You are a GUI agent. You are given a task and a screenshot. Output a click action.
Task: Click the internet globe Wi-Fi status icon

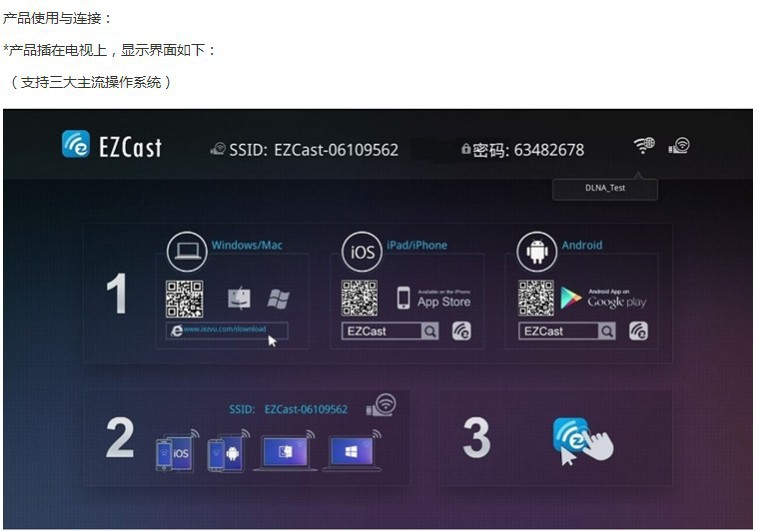(644, 146)
